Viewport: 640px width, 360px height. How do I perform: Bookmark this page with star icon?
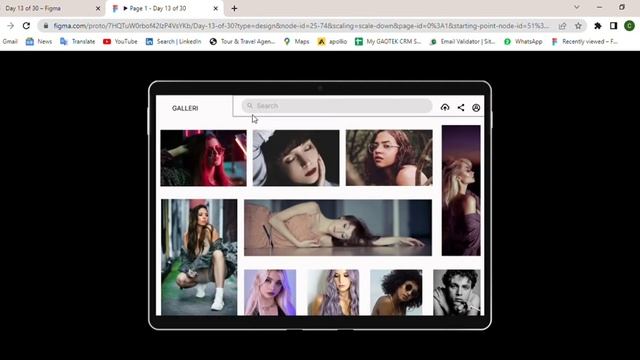coord(578,26)
